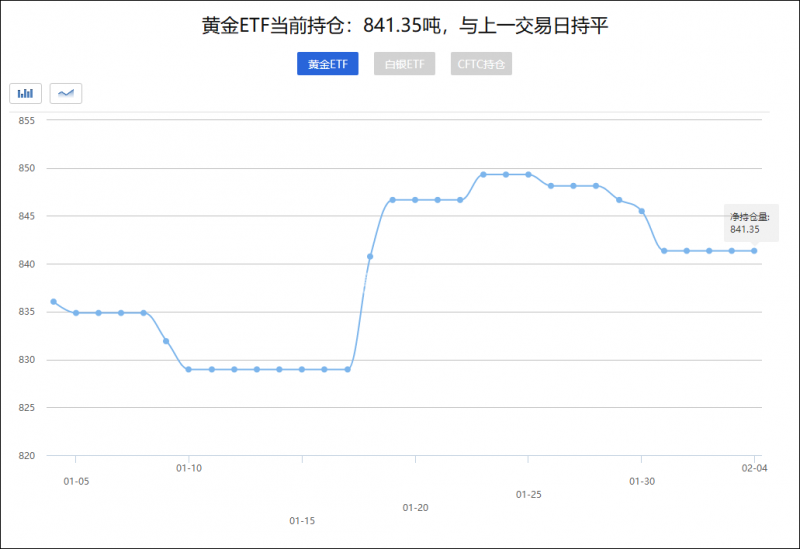Click the 黄金ETF当前持仓 chart title
This screenshot has height=549, width=800.
(x=405, y=26)
